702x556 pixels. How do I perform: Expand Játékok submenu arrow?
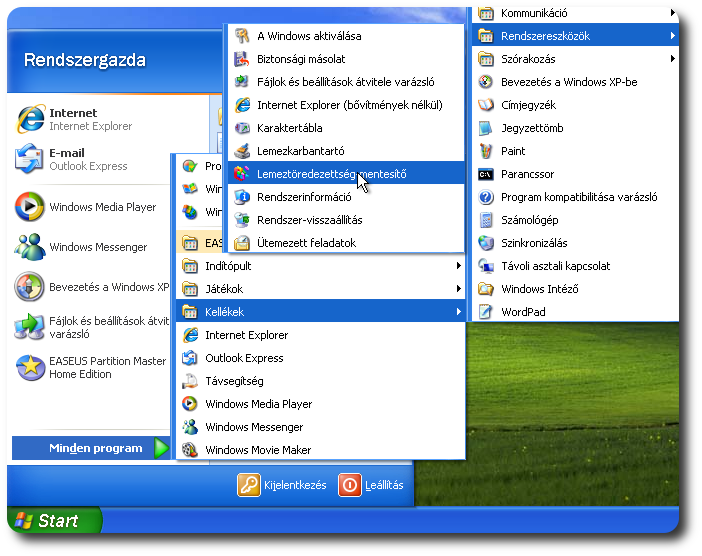[458, 289]
